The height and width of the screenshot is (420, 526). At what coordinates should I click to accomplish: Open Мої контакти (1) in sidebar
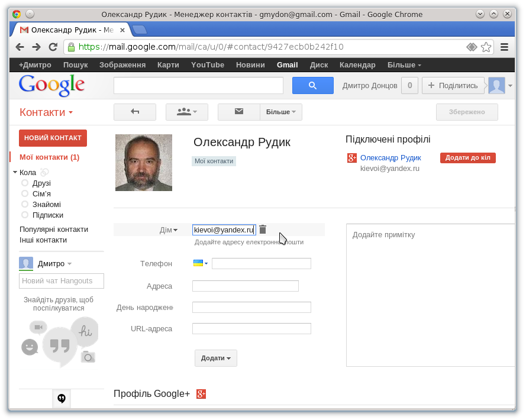pyautogui.click(x=49, y=157)
